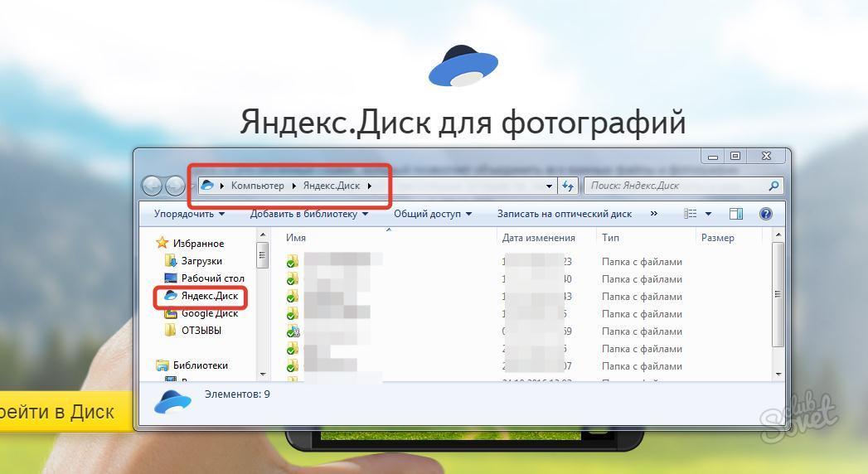Close the Explorer window
The height and width of the screenshot is (474, 868).
[x=767, y=157]
